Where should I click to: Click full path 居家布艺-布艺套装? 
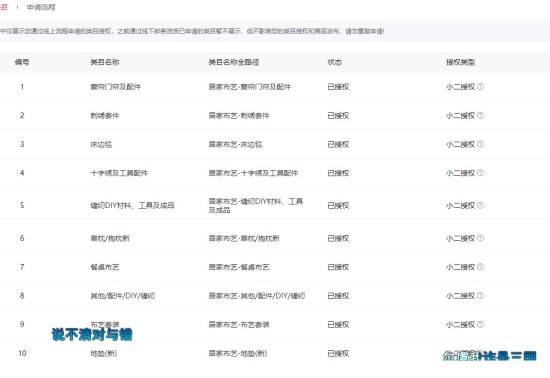point(239,325)
